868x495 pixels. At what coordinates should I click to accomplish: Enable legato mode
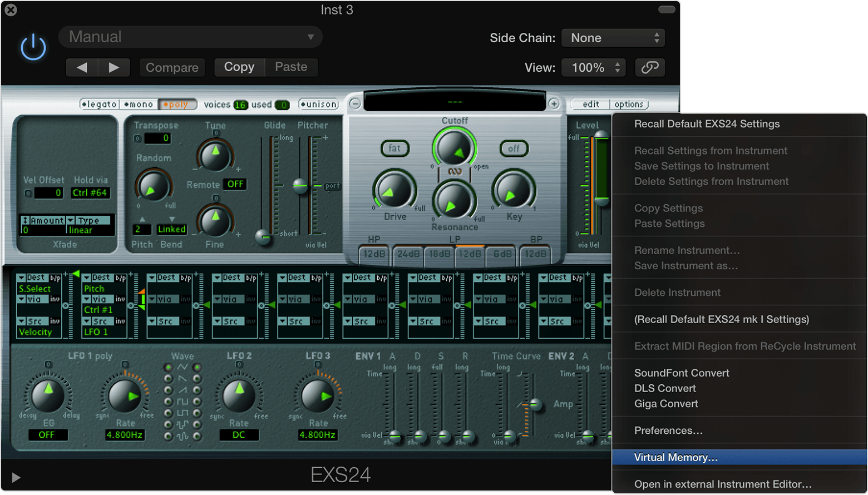[100, 104]
